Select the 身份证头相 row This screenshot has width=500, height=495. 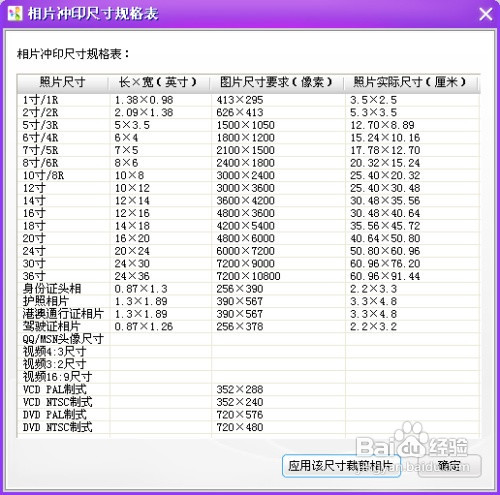(248, 289)
